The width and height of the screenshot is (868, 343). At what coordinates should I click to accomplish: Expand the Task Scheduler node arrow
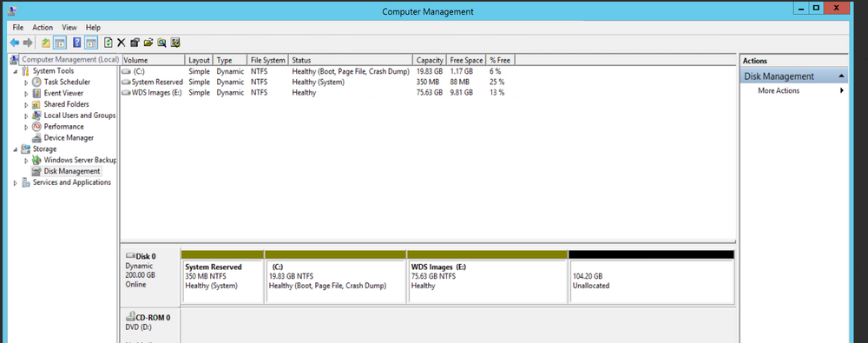[26, 82]
